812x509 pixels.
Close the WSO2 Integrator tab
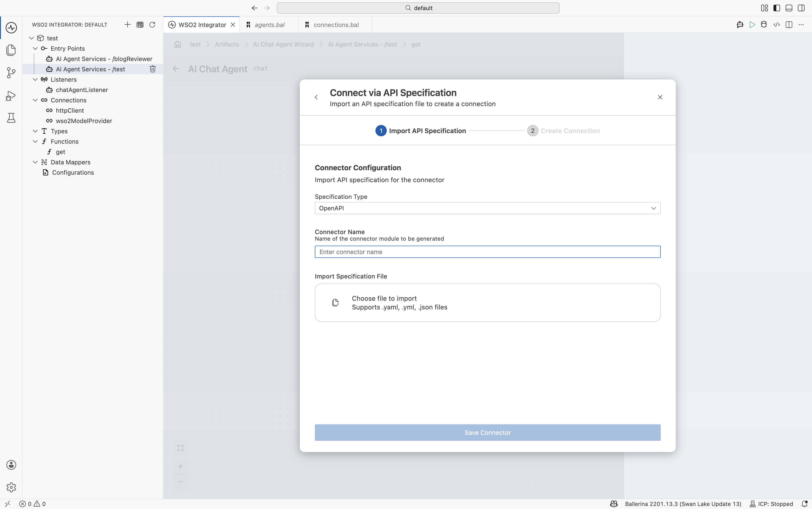(233, 25)
